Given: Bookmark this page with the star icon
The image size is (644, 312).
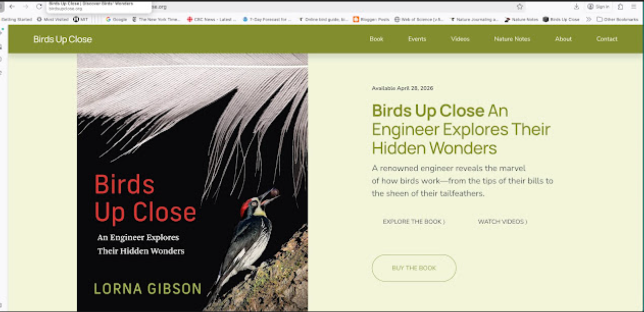Looking at the screenshot, I should click(x=519, y=7).
